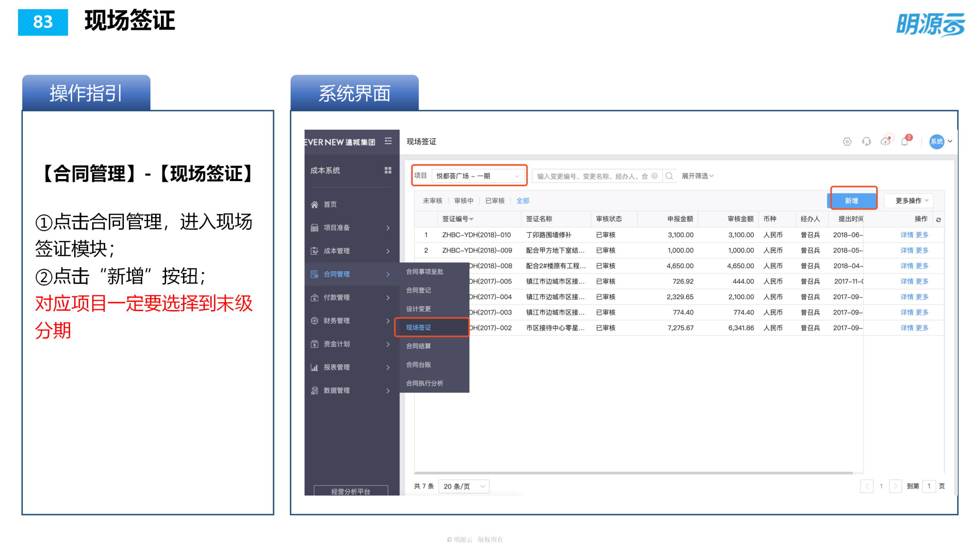Click the 成本系统 grid app-switcher icon
980x550 pixels.
point(388,170)
